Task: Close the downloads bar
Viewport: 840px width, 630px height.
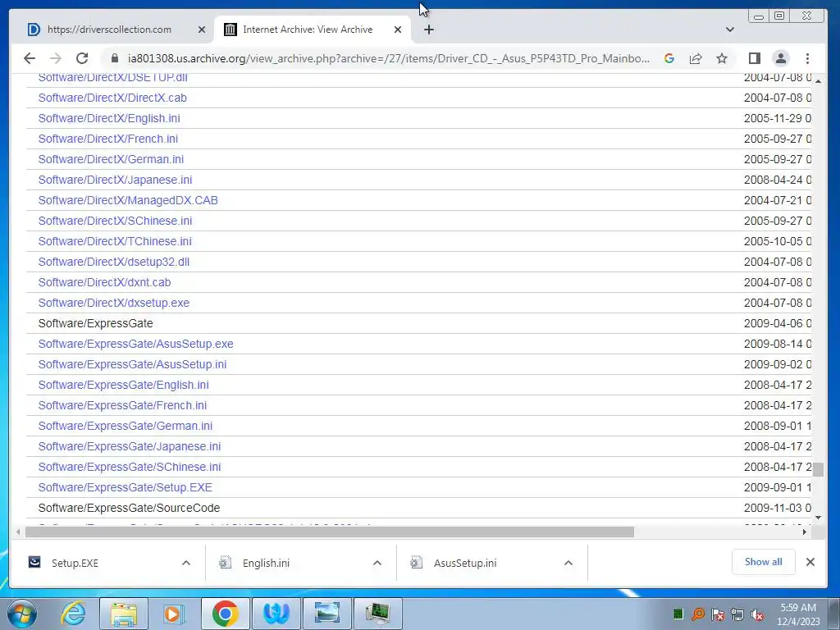Action: pos(810,562)
